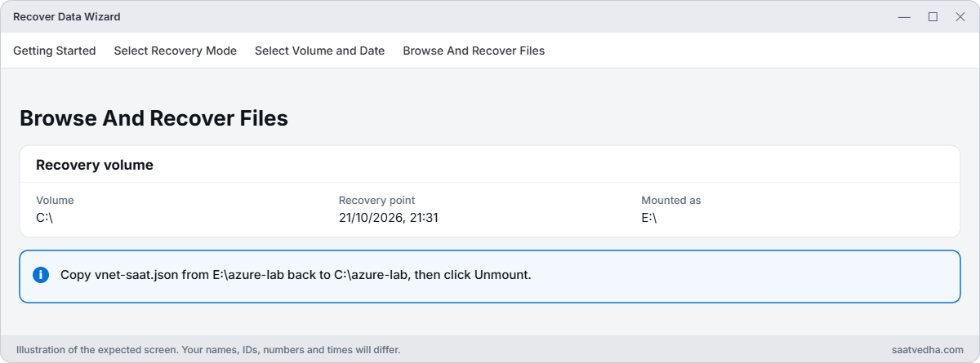Open the saatvedha.com link in the footer
The width and height of the screenshot is (980, 363).
coord(928,350)
